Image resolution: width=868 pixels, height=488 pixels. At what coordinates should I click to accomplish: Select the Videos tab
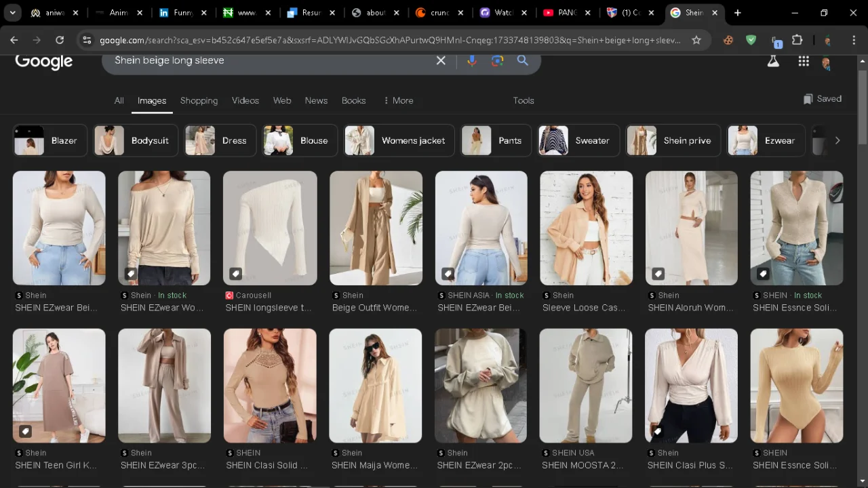coord(245,100)
